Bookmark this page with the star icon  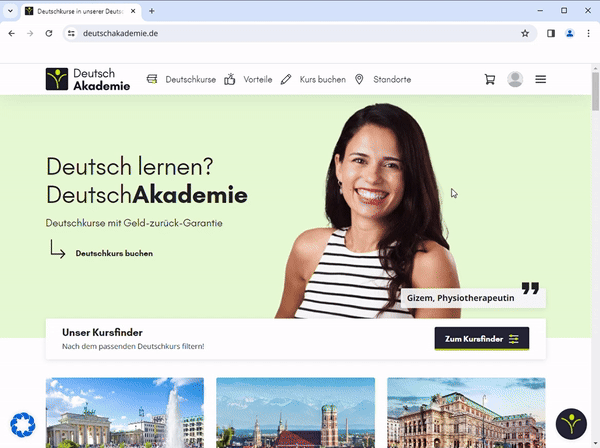(x=525, y=33)
